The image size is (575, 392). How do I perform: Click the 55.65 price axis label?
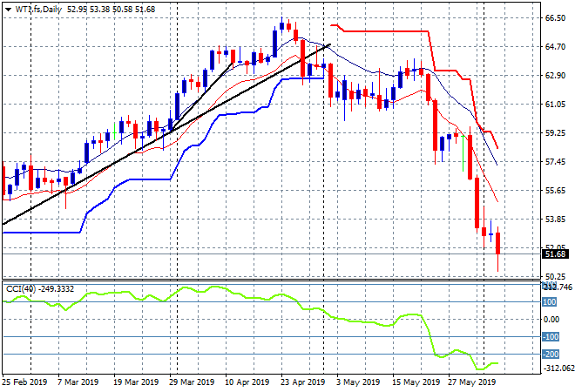(555, 190)
